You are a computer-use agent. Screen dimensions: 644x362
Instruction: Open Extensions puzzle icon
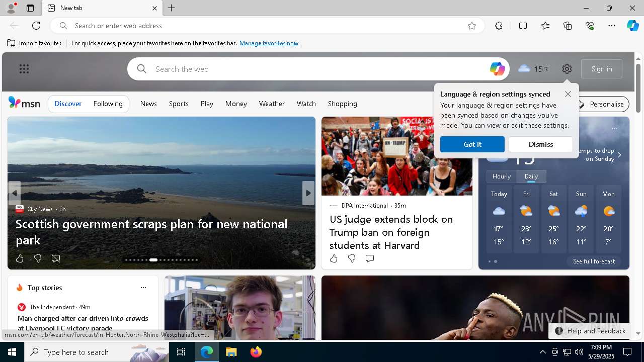click(499, 26)
